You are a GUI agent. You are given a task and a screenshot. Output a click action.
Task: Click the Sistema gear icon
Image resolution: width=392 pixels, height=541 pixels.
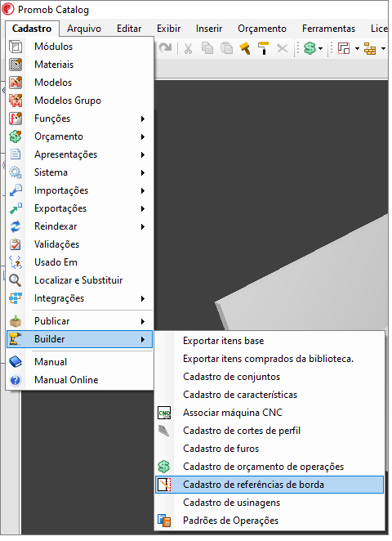click(16, 172)
